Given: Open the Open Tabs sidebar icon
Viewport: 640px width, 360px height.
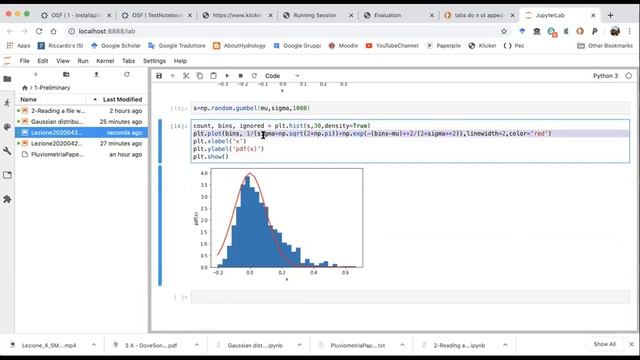Looking at the screenshot, I should [7, 175].
